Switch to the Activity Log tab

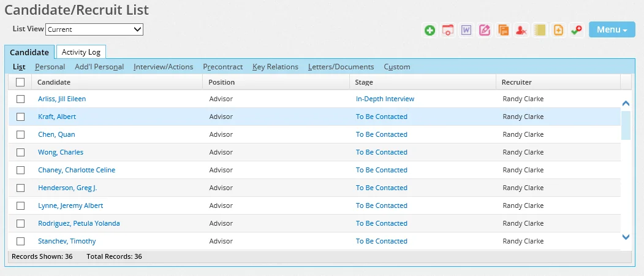tap(81, 52)
